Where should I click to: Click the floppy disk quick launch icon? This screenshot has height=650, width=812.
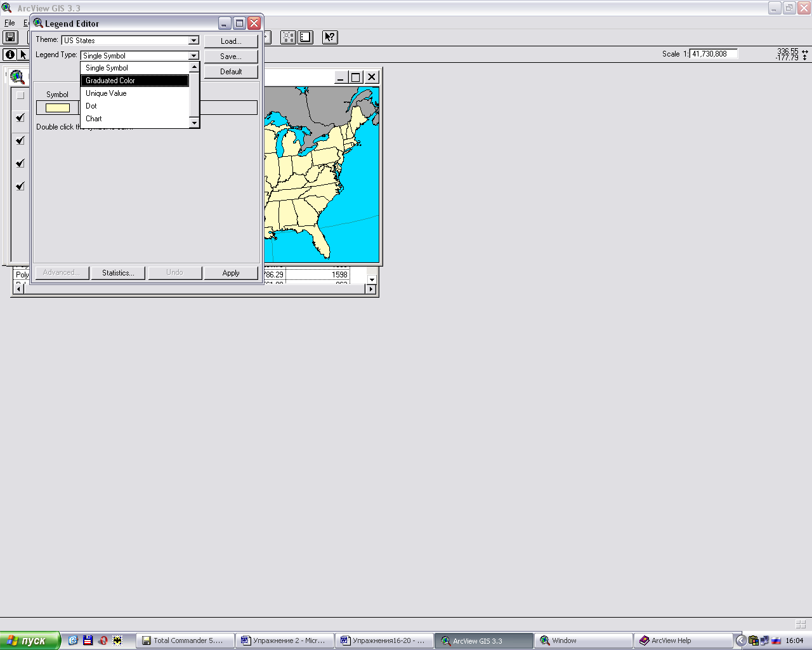click(88, 640)
